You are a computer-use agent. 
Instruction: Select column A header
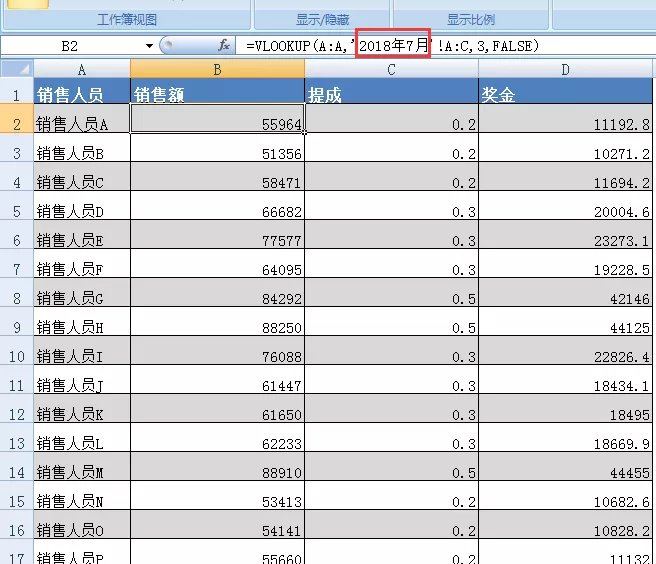82,69
